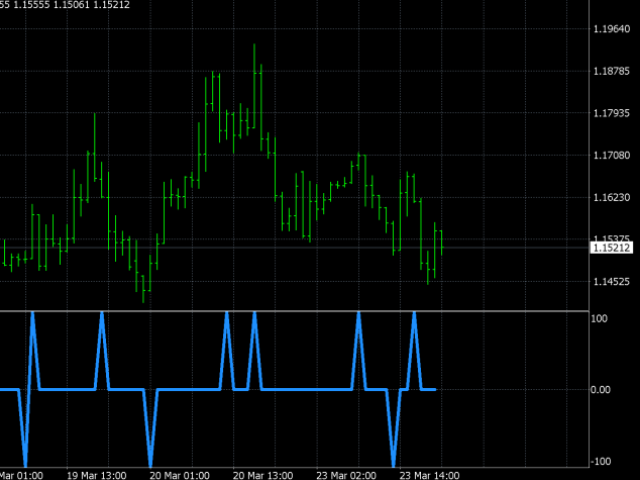Click the 20 Mar 13:00 time label

[x=263, y=476]
